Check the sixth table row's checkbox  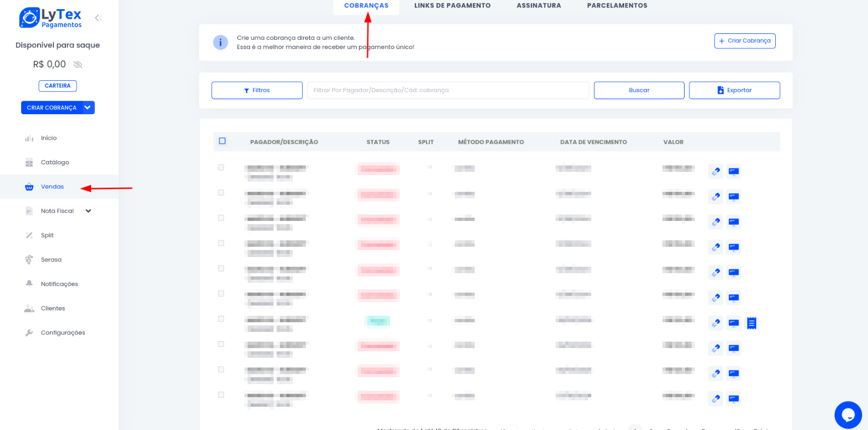tap(221, 294)
